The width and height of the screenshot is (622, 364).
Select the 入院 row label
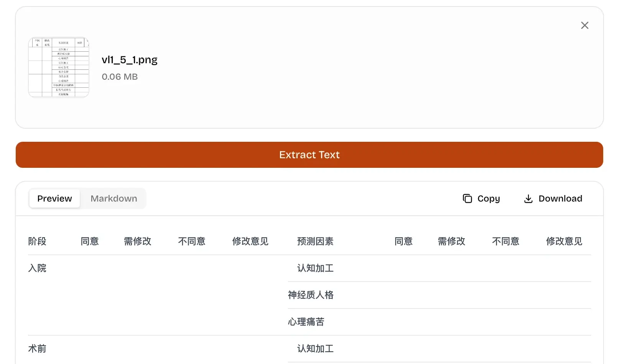tap(37, 268)
